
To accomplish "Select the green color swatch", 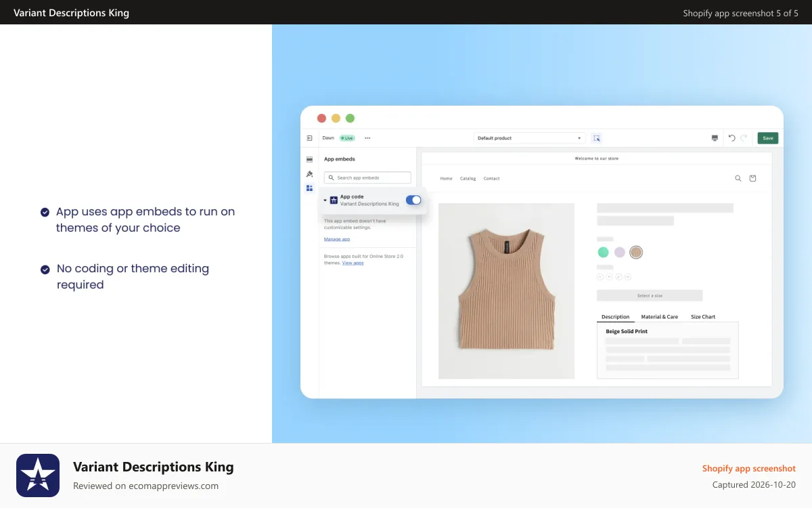I will point(603,253).
